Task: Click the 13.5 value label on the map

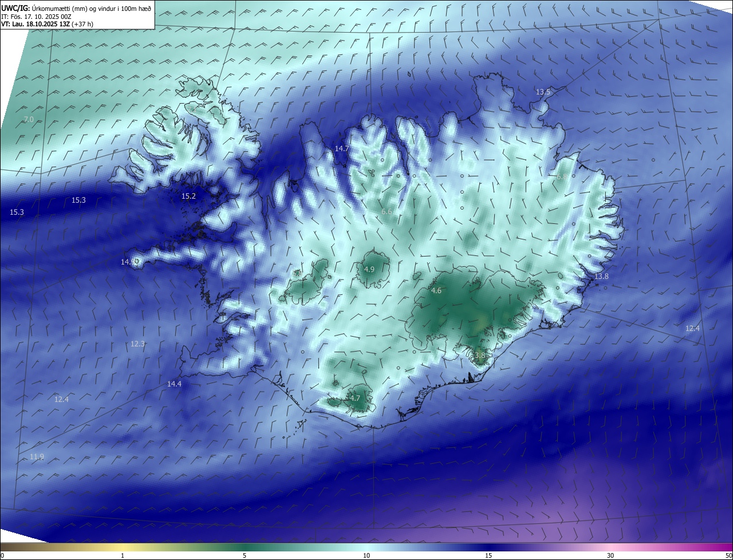Action: [x=543, y=92]
